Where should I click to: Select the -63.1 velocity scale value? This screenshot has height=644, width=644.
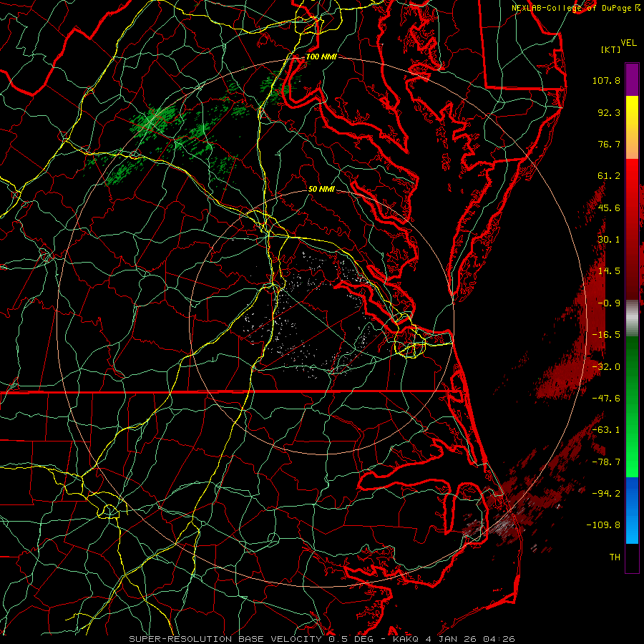point(606,430)
